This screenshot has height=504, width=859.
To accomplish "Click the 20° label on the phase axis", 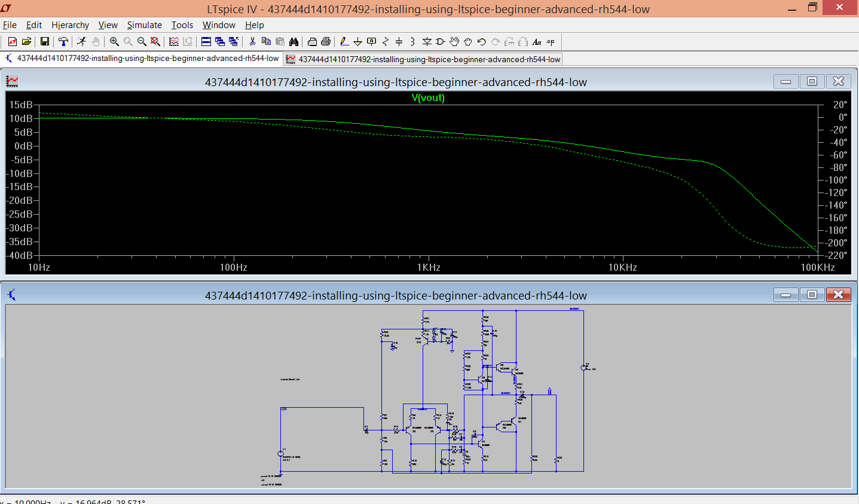I will [840, 105].
